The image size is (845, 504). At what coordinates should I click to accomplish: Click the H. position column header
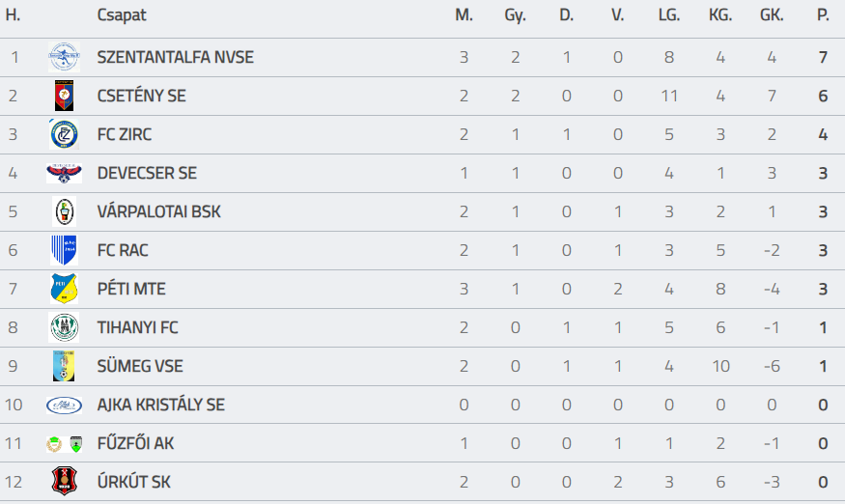click(14, 15)
